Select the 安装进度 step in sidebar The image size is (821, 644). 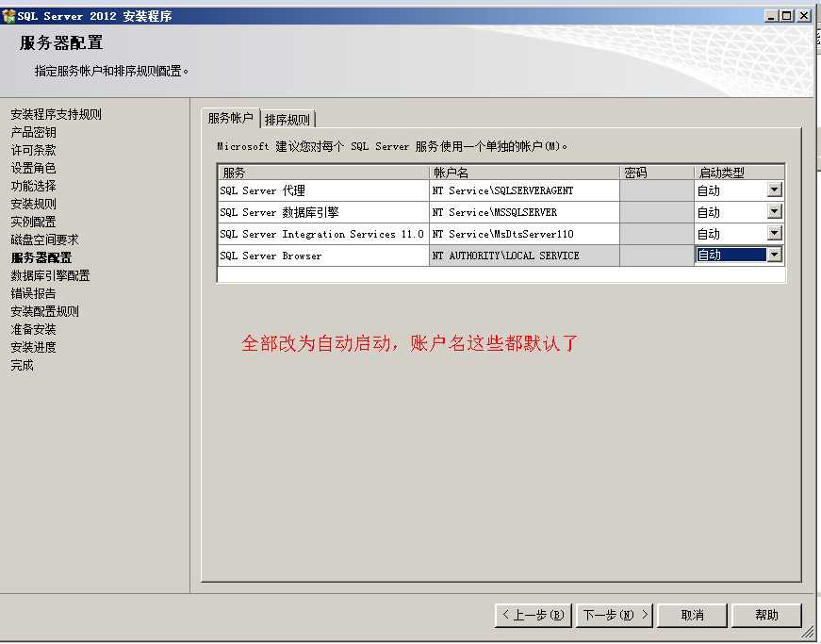pyautogui.click(x=34, y=347)
